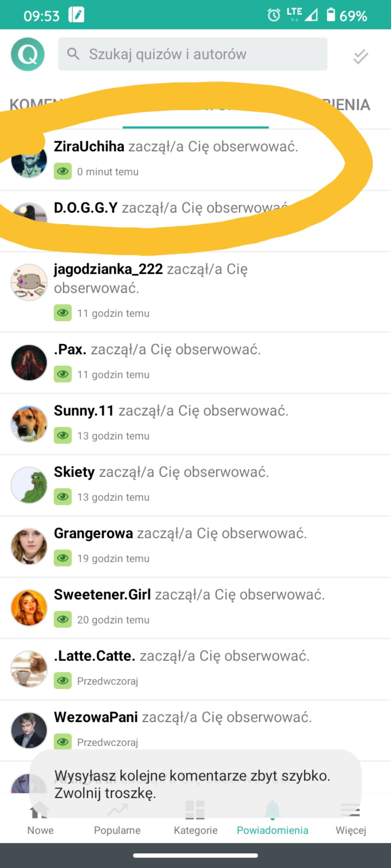Tap .Latte.Catte.'s coffee cup avatar

pos(29,669)
